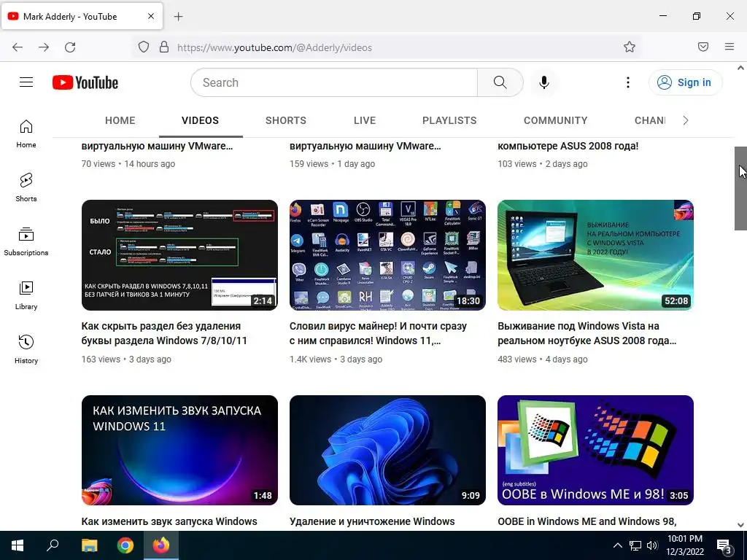The height and width of the screenshot is (560, 747).
Task: Open Library in sidebar
Action: [26, 296]
